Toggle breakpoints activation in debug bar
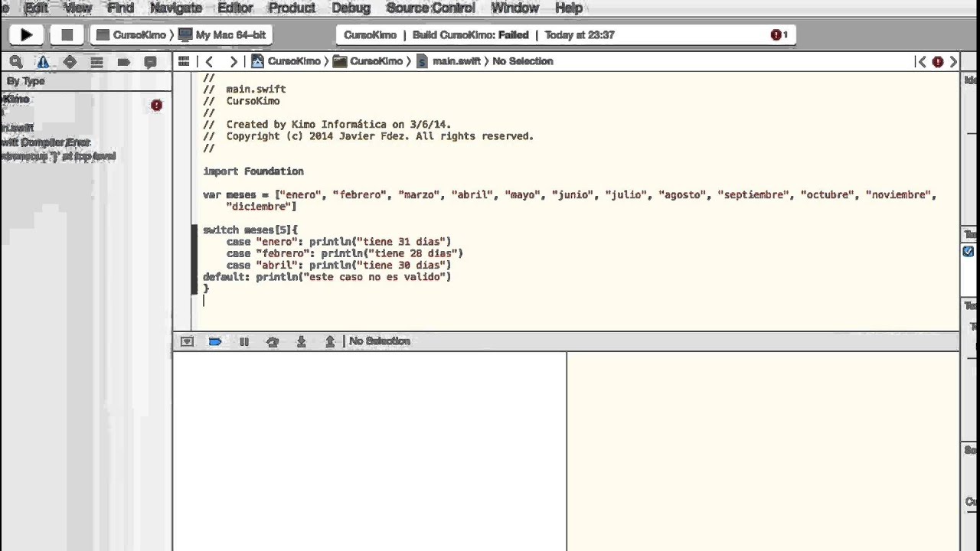 [x=215, y=341]
